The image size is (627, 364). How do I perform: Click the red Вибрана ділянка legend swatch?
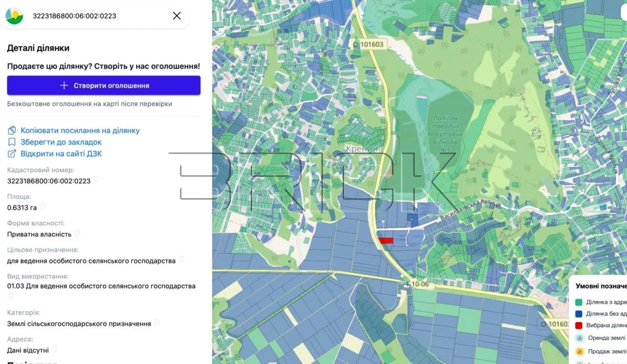[x=579, y=325]
